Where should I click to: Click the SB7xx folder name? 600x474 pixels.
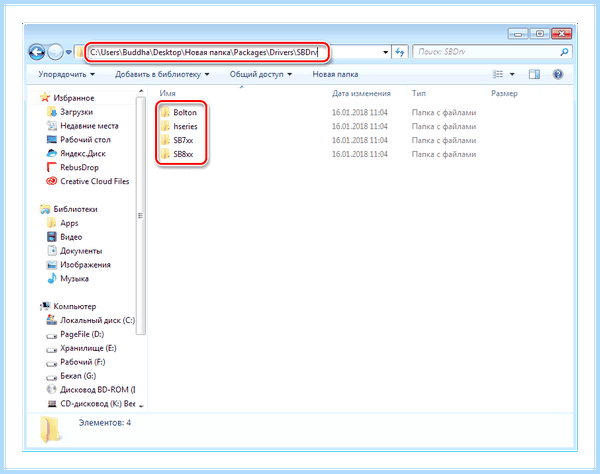(183, 140)
